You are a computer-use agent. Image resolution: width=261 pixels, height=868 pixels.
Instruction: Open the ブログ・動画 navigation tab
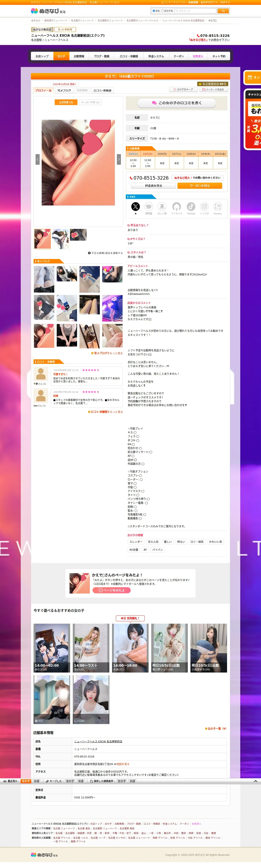[x=102, y=56]
